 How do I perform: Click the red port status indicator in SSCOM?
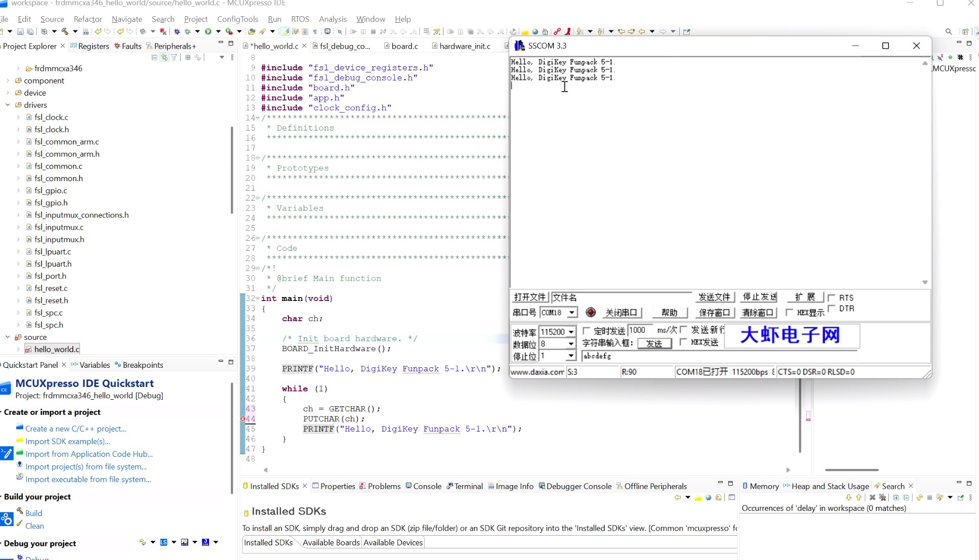tap(590, 312)
